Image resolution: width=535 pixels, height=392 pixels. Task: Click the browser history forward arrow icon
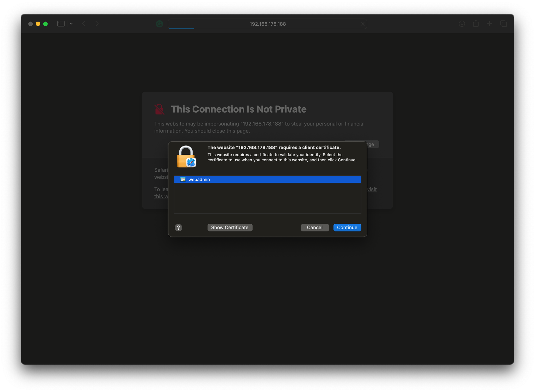tap(97, 24)
